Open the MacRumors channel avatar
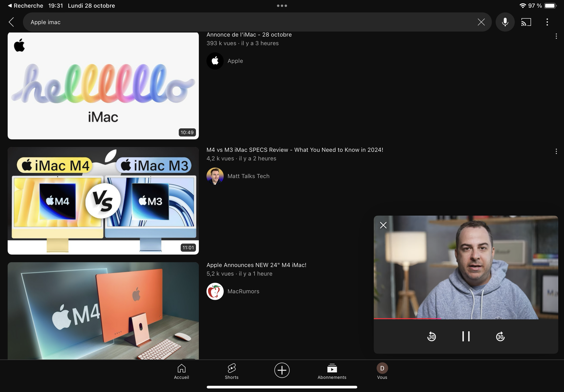The image size is (564, 392). pos(215,291)
